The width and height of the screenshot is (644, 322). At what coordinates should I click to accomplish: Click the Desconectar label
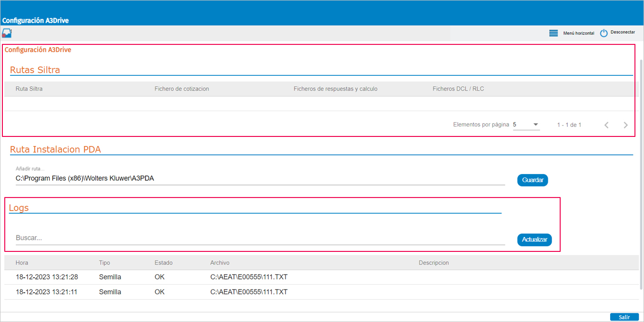(623, 32)
